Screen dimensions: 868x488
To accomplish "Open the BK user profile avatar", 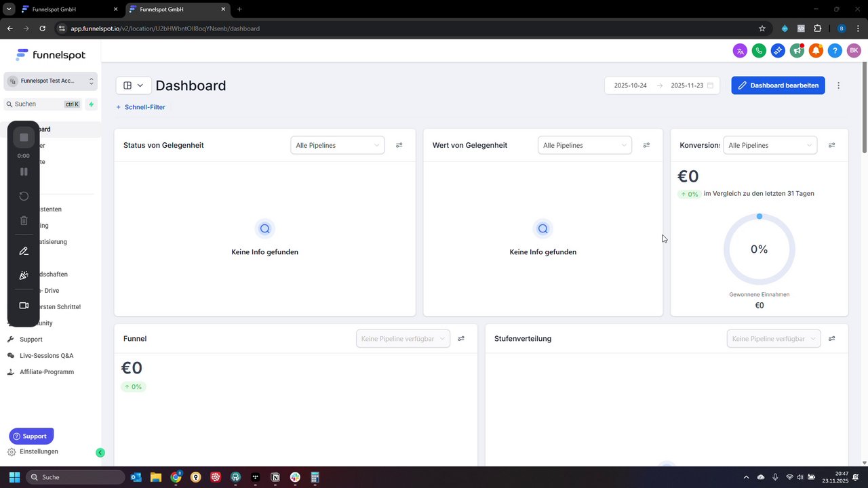I will pos(854,51).
